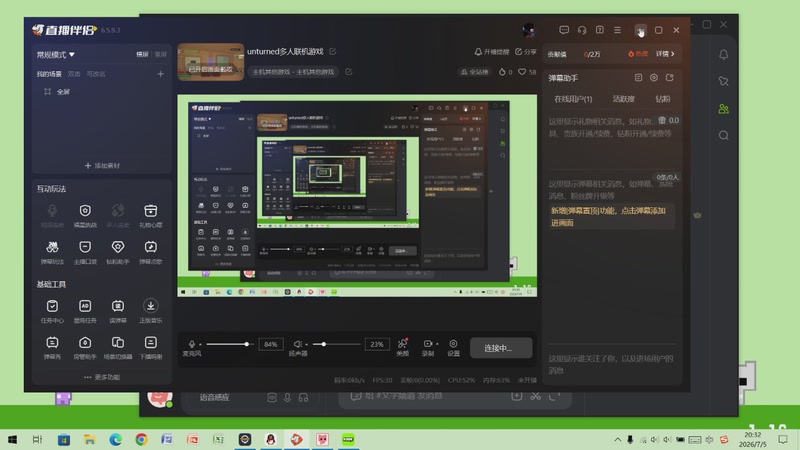This screenshot has height=450, width=800.
Task: Adjust the microphone volume slider
Action: tap(228, 344)
